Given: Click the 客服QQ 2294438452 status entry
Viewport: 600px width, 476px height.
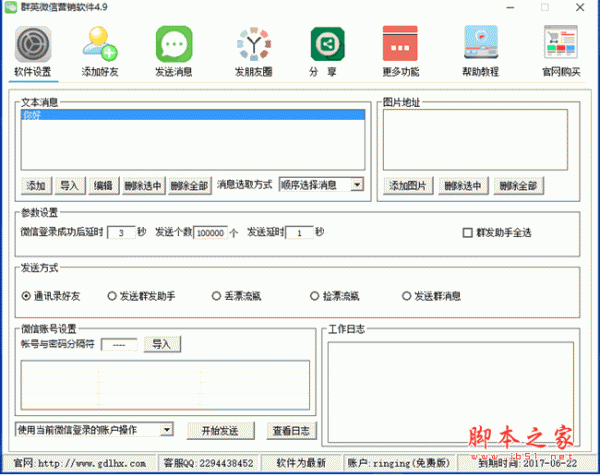Looking at the screenshot, I should tap(209, 463).
